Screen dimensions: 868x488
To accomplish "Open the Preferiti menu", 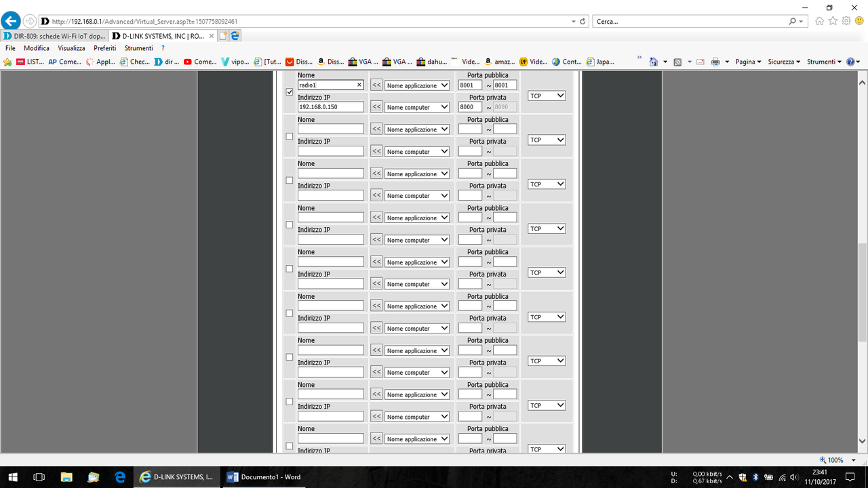I will [105, 48].
